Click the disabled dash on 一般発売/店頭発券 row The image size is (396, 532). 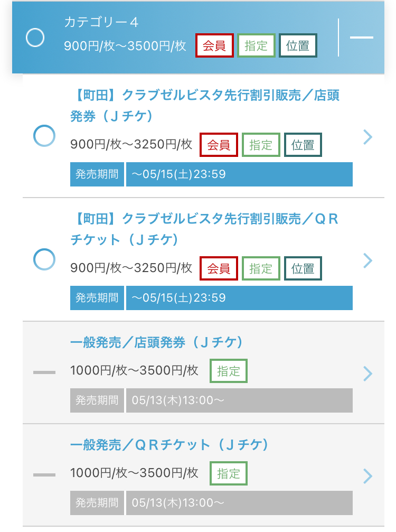point(44,372)
